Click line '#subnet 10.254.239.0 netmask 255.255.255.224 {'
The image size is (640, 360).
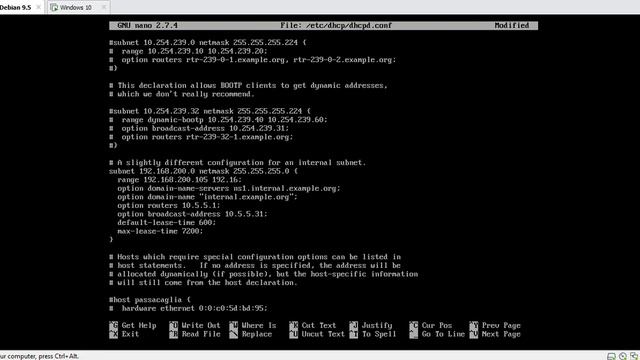tap(208, 42)
